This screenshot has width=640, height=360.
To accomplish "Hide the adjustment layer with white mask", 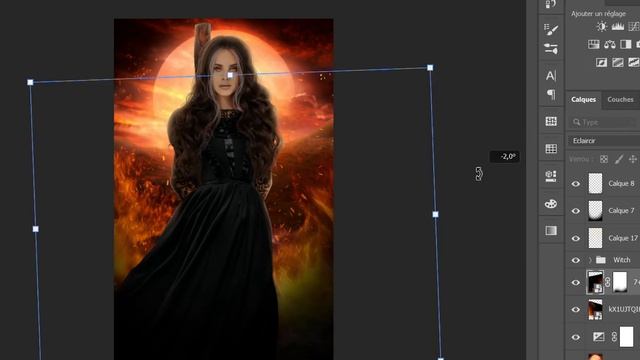I will tap(576, 338).
